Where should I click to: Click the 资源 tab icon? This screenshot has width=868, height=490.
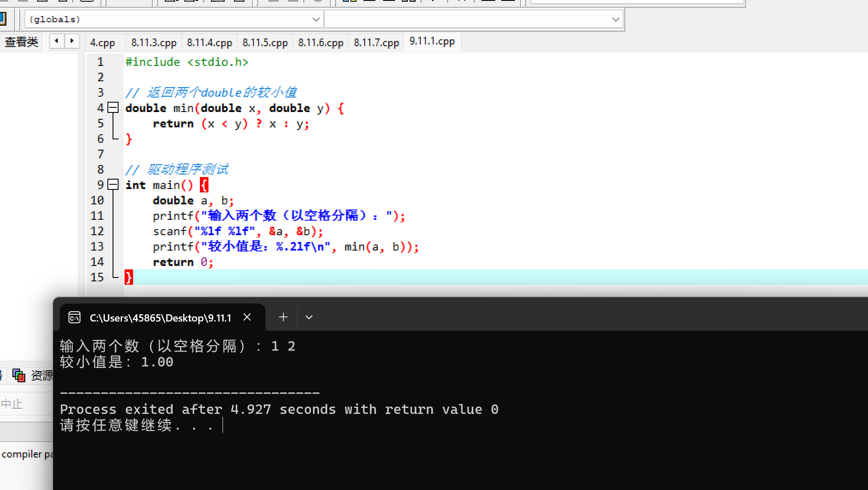(x=19, y=375)
